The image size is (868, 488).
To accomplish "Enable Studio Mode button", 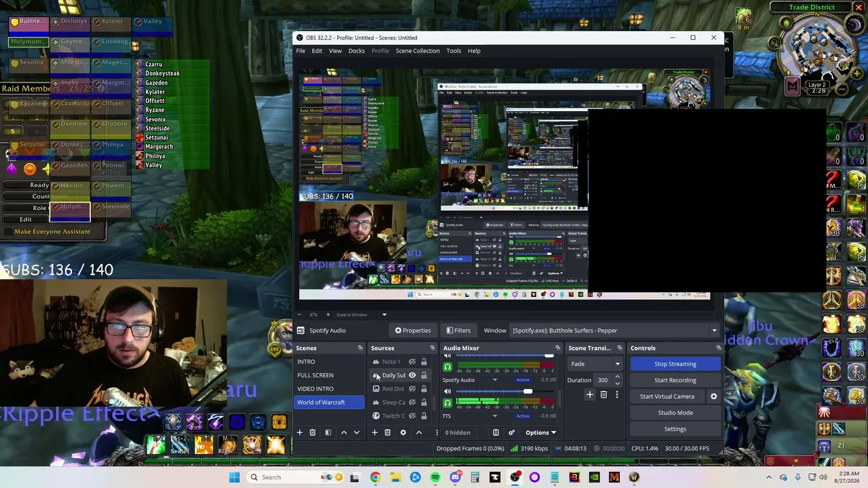I will coord(675,413).
